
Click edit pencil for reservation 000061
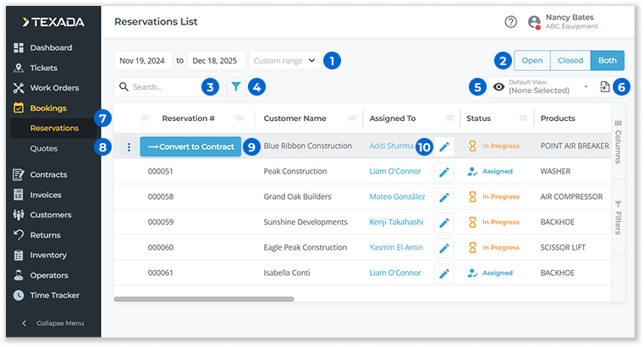pyautogui.click(x=444, y=273)
